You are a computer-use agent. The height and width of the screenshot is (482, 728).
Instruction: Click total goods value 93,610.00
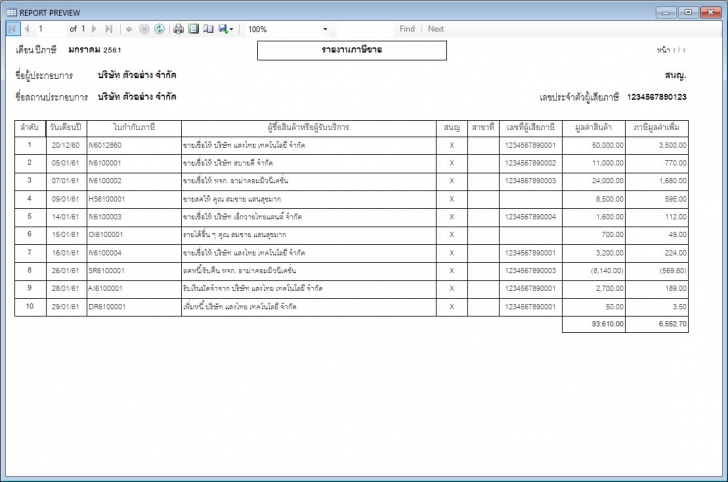pos(608,324)
